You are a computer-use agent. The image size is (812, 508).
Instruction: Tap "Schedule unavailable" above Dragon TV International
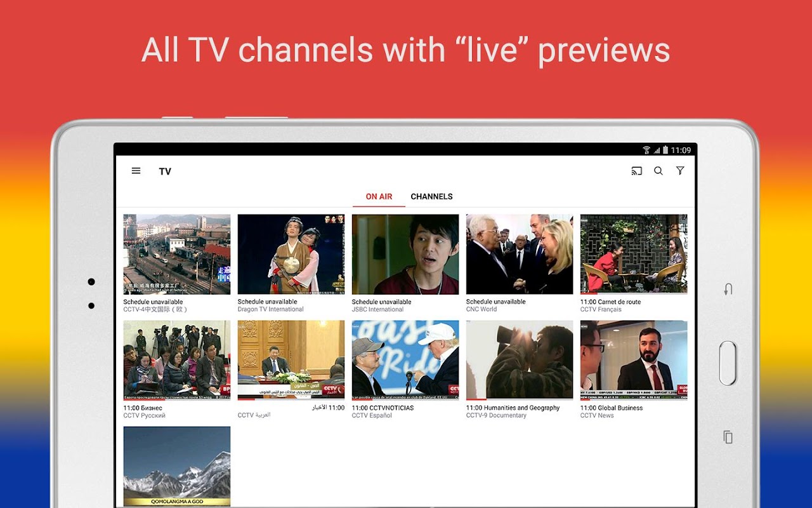click(267, 302)
